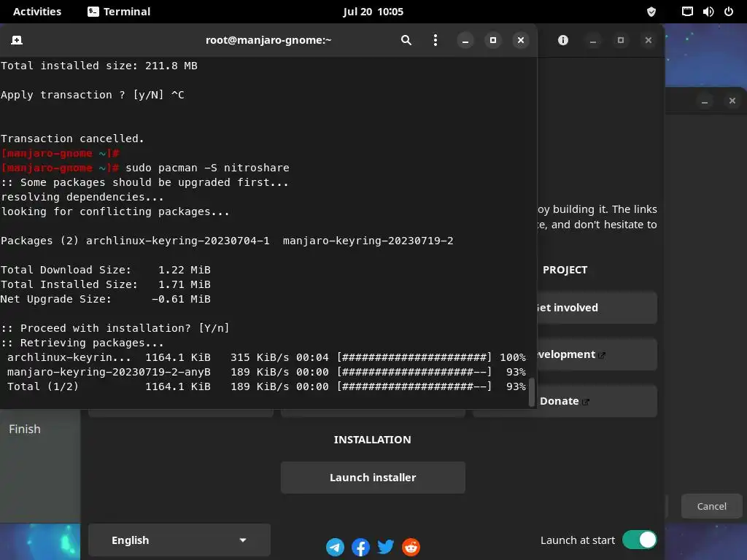
Task: Select the Finish step in installer sidebar
Action: point(25,429)
